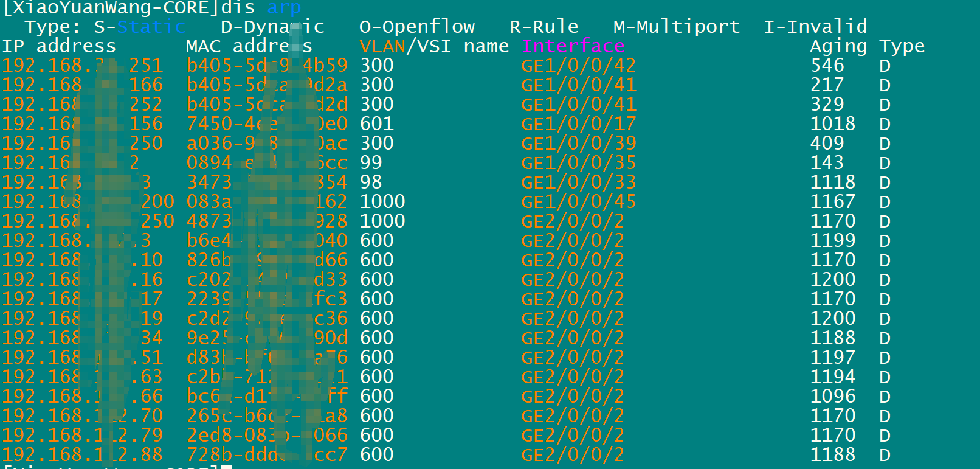
Task: Click the Aging column header
Action: tap(838, 46)
